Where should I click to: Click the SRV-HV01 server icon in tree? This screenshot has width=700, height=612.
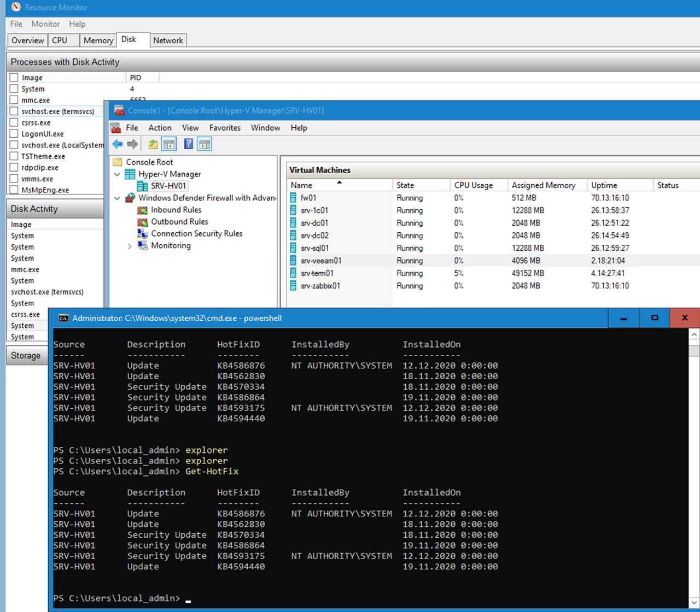pyautogui.click(x=143, y=186)
